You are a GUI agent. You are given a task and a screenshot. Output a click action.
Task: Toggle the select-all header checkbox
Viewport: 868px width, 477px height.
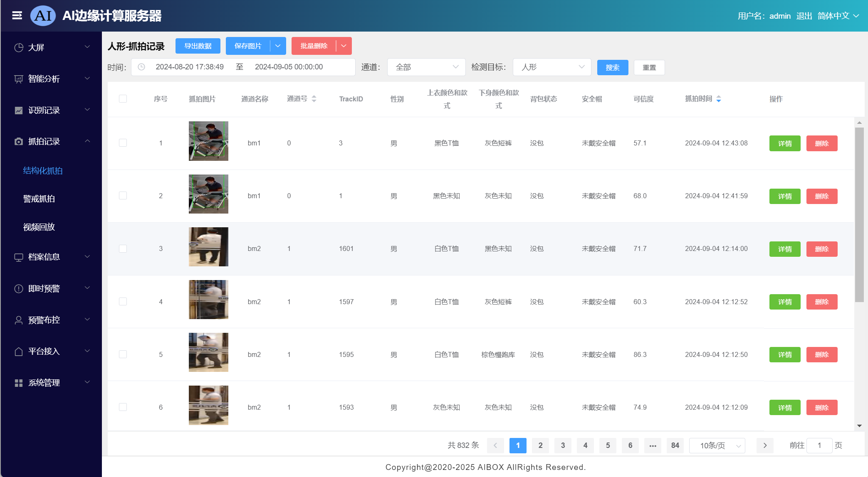(123, 99)
